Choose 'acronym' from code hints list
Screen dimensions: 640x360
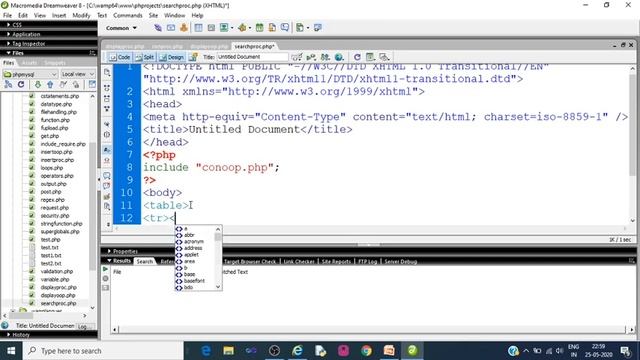pos(193,242)
